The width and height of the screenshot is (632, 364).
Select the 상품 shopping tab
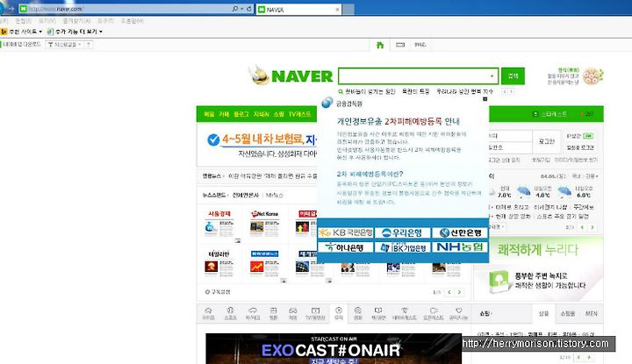pyautogui.click(x=543, y=314)
